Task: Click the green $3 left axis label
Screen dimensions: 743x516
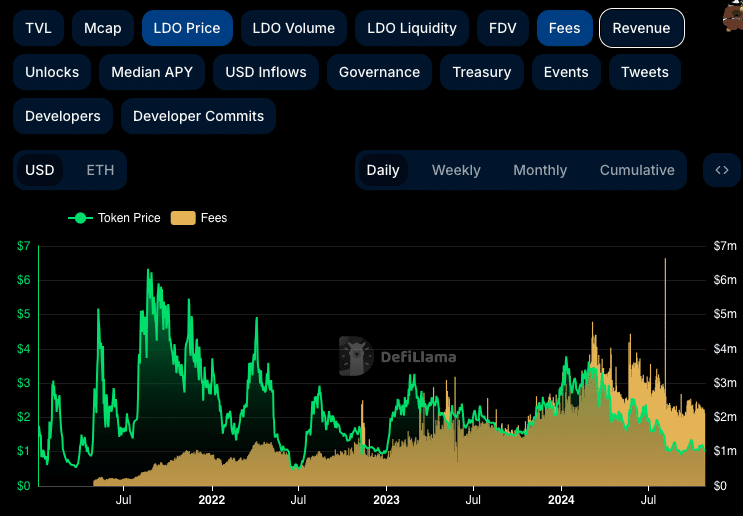Action: 24,383
